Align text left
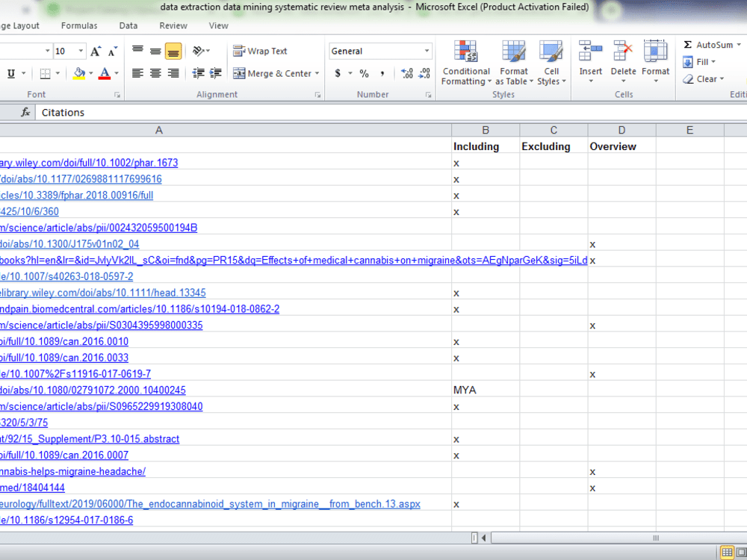 [137, 73]
